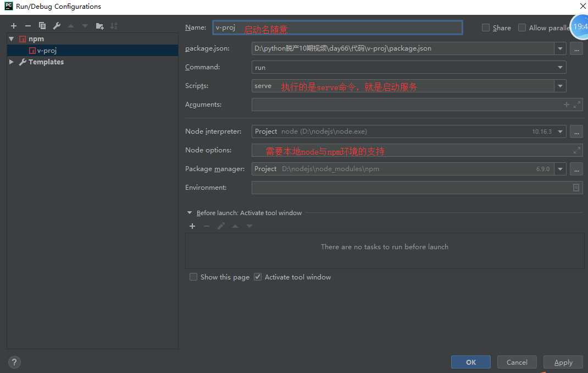Browse for Package manager path

point(576,169)
